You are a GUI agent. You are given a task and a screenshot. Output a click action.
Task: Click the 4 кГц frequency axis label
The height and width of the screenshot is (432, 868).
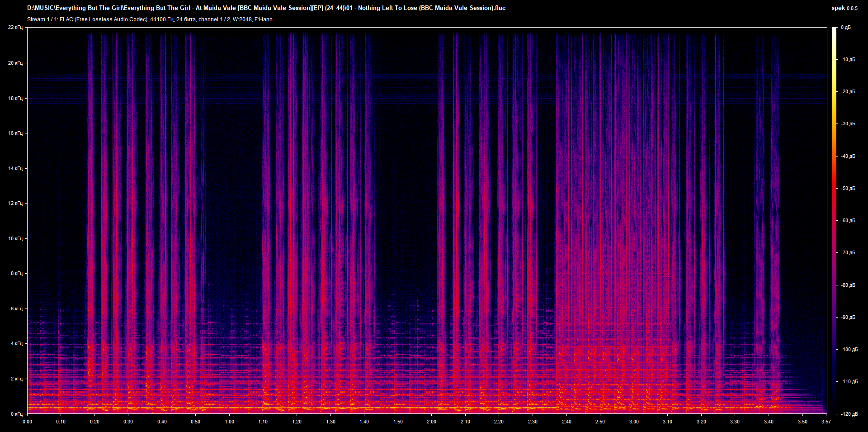[x=16, y=343]
